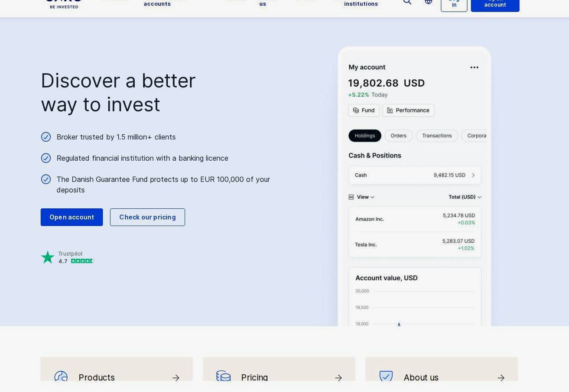Open the Total (USD) dropdown
Image resolution: width=569 pixels, height=392 pixels.
tap(465, 197)
